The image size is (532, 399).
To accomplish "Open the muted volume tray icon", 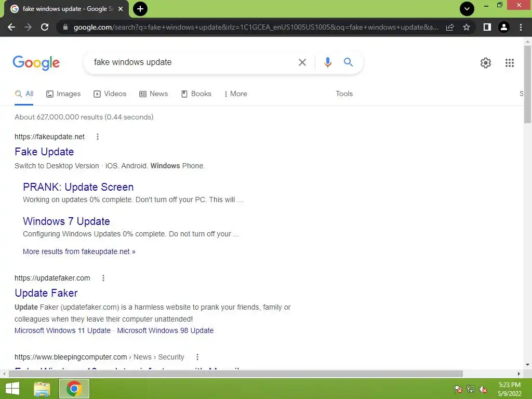I will pyautogui.click(x=483, y=390).
